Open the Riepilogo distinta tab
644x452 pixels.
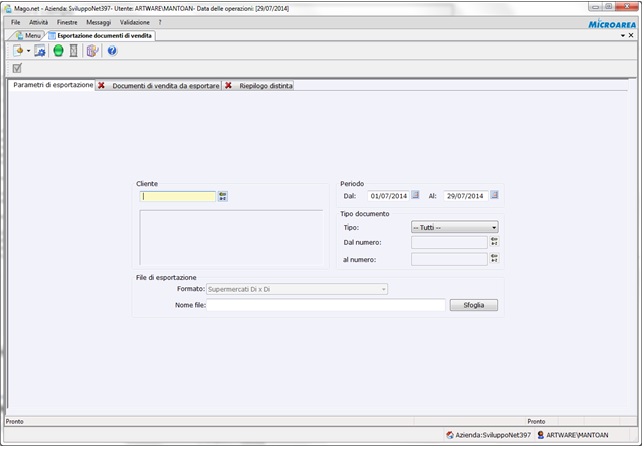265,86
